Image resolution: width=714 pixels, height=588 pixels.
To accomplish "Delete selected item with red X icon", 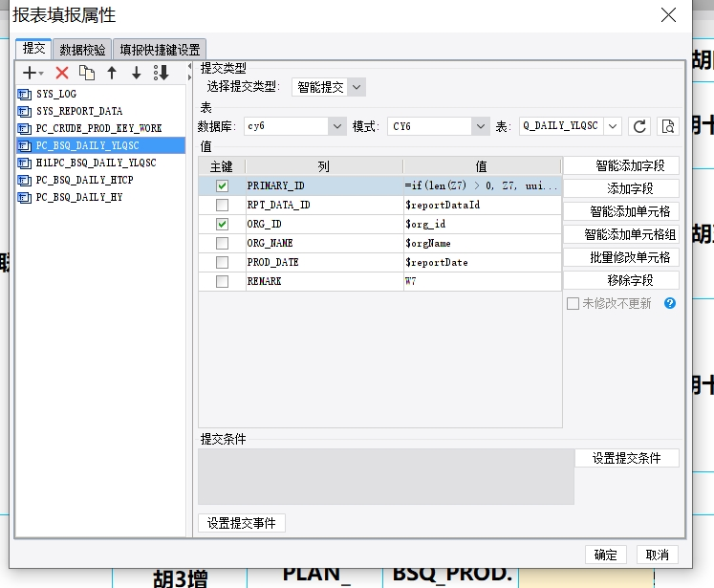I will [x=62, y=73].
